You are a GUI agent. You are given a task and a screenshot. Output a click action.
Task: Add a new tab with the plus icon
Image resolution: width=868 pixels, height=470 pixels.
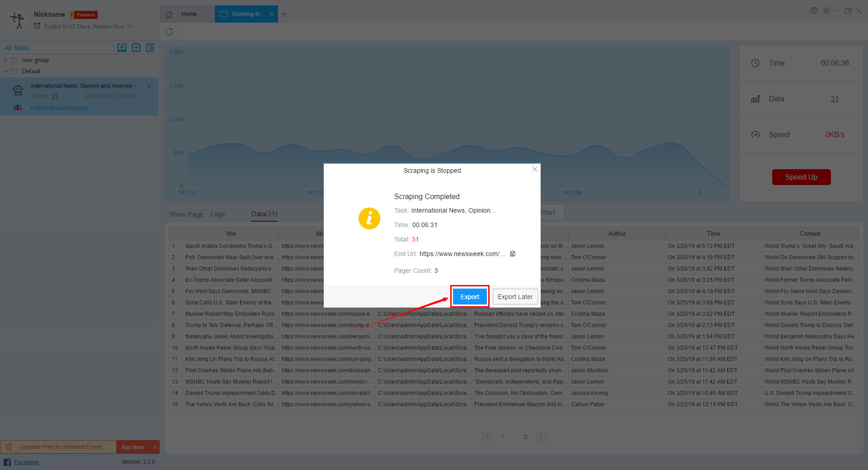pos(284,14)
